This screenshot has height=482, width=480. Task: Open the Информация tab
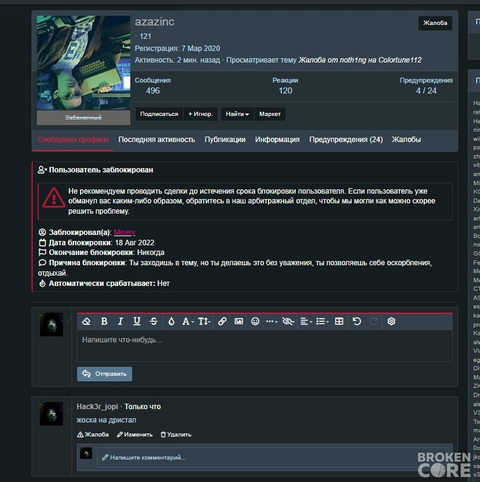click(277, 140)
